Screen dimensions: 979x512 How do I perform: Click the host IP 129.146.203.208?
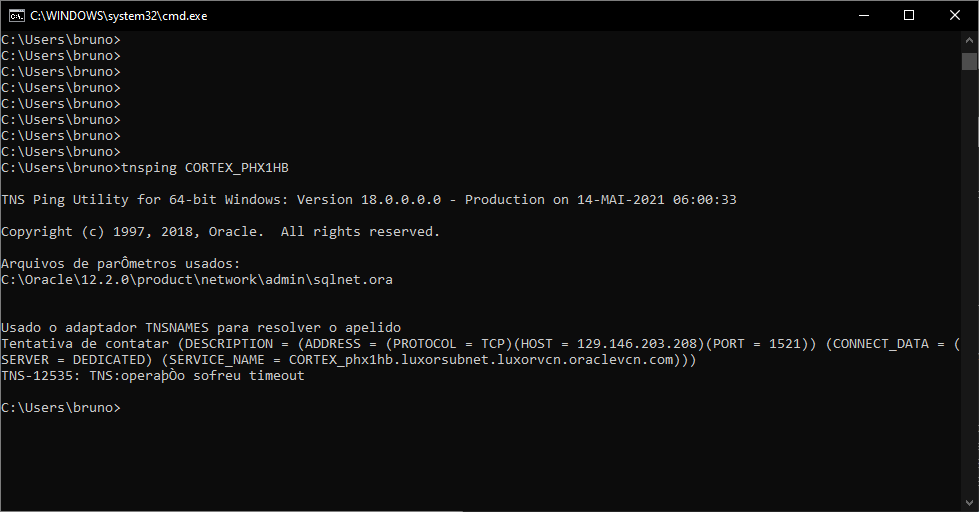point(636,344)
